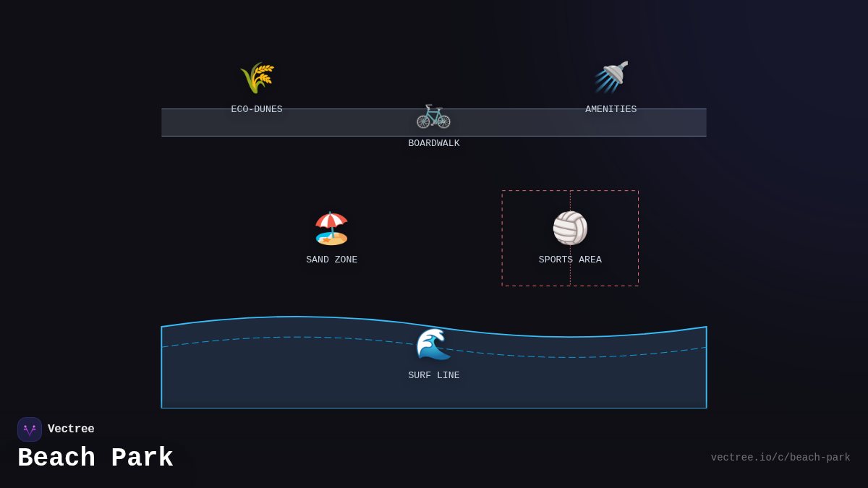Click the shower head Amenities icon
This screenshot has height=488, width=868.
(x=611, y=77)
